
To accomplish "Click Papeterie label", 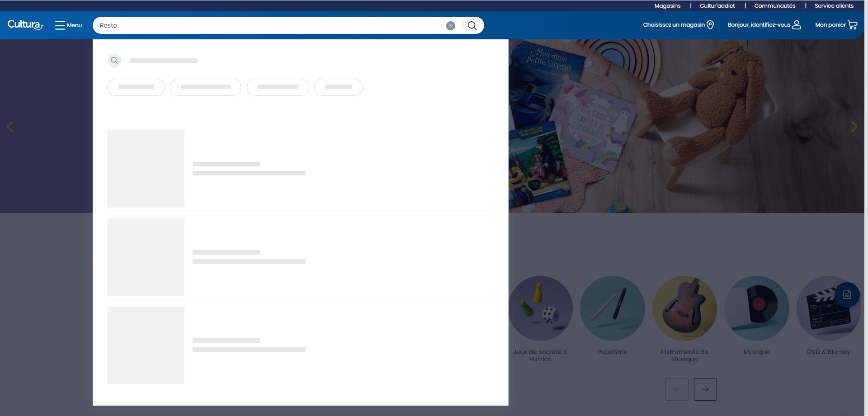I will pos(612,352).
